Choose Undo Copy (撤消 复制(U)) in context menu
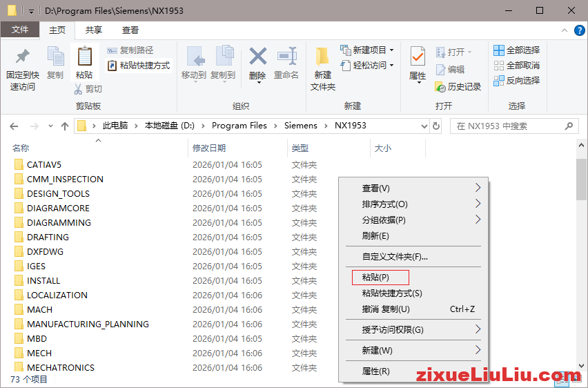Viewport: 588px width, 388px height. [413, 309]
